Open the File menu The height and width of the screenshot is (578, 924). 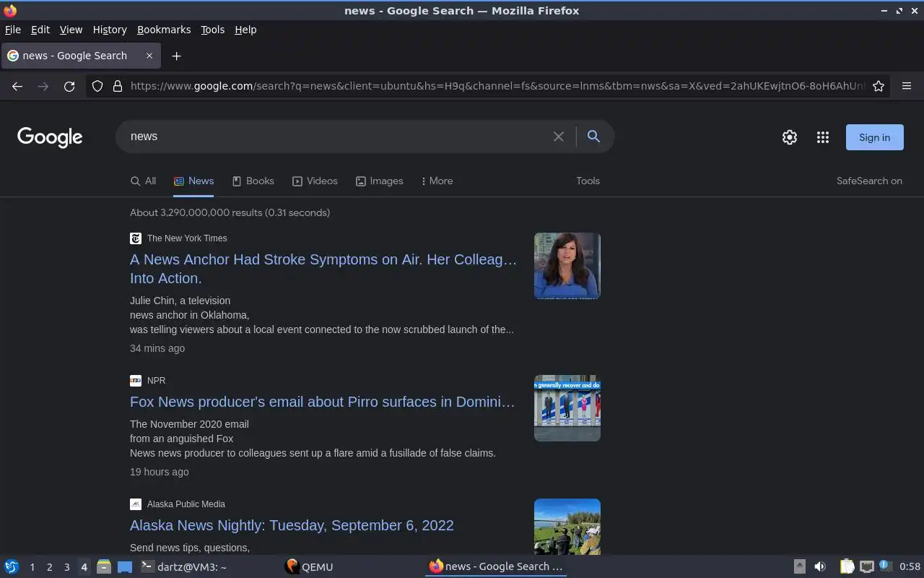pos(13,30)
